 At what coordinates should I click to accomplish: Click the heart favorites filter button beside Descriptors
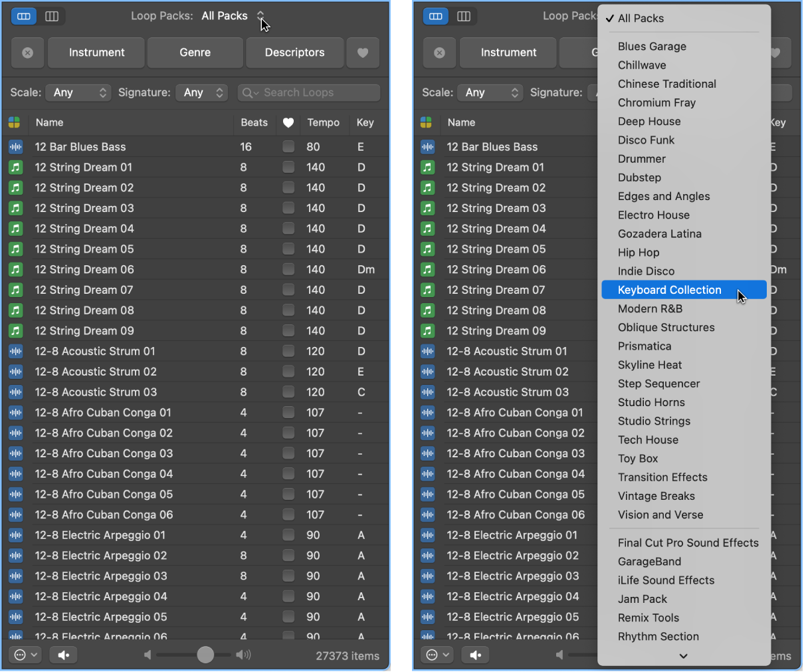click(x=363, y=53)
